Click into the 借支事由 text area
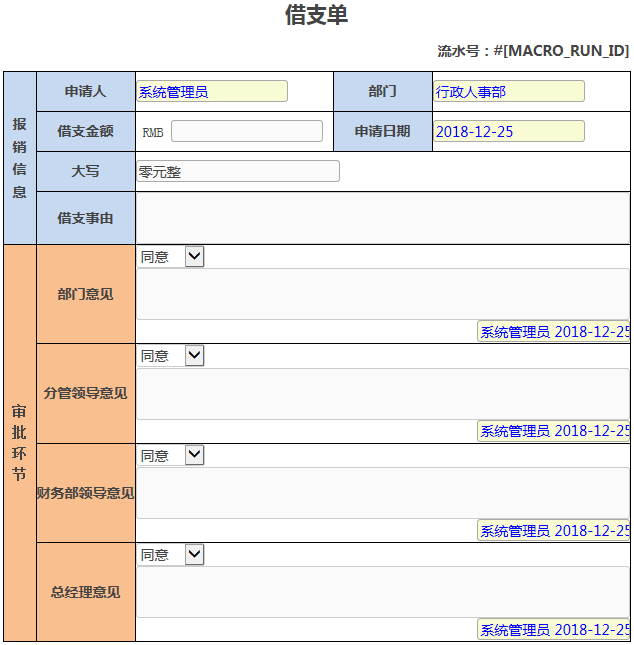 point(383,218)
